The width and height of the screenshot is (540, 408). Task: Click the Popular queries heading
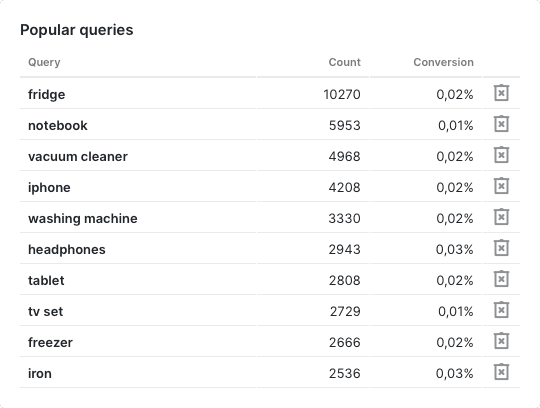tap(76, 30)
